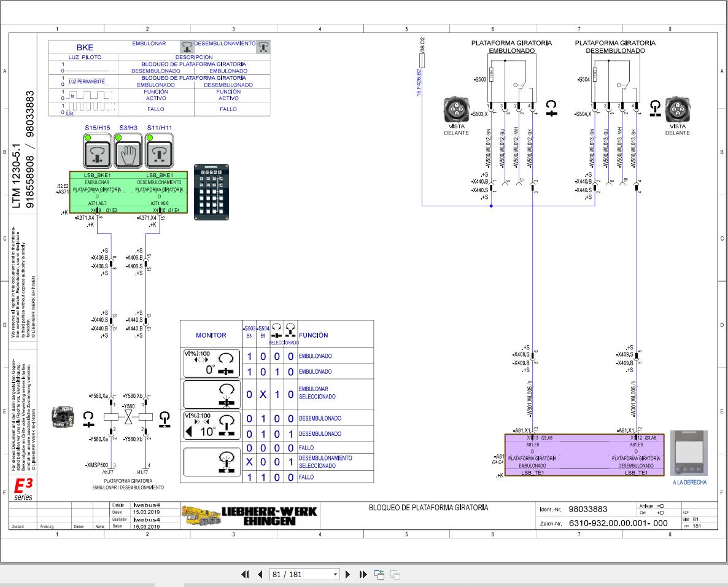Click the EMBULONAR SELECCIONADO function text
Screen dimensions: 728x587
[317, 393]
